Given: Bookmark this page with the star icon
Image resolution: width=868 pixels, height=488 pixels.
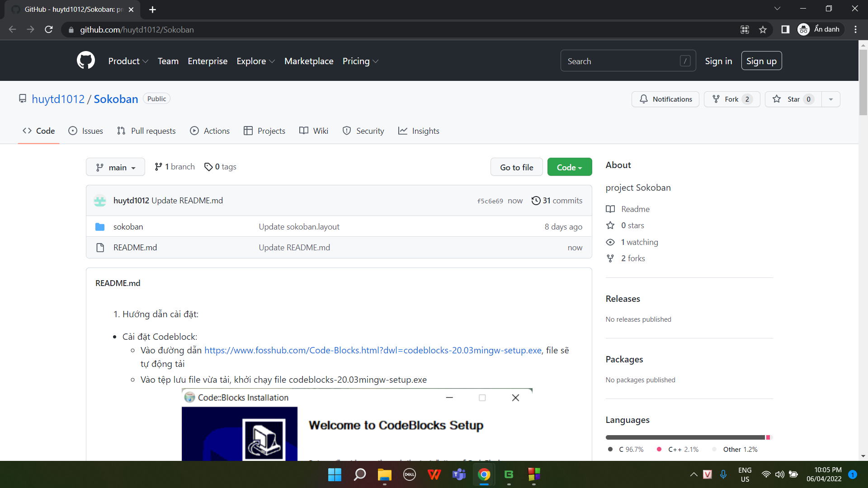Looking at the screenshot, I should [763, 29].
